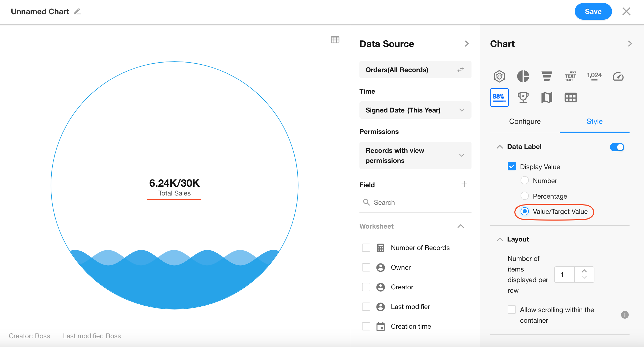Click the Save button
Screen dimensions: 644x347
click(593, 12)
